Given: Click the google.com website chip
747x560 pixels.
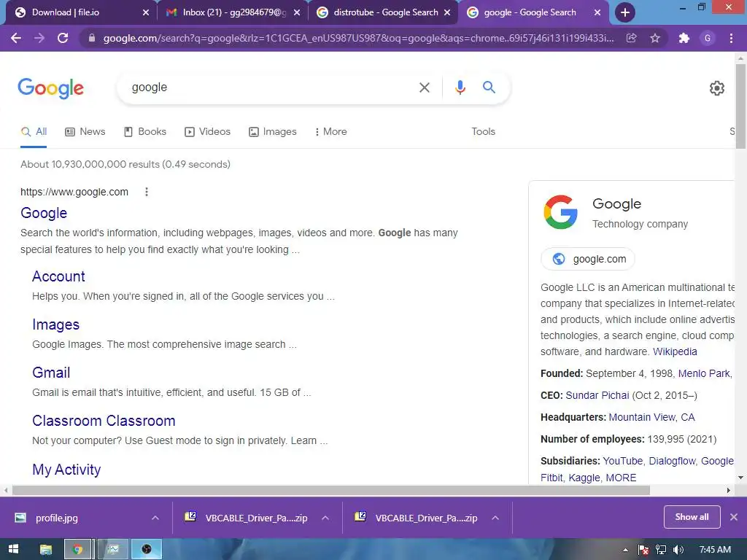Looking at the screenshot, I should [x=588, y=259].
